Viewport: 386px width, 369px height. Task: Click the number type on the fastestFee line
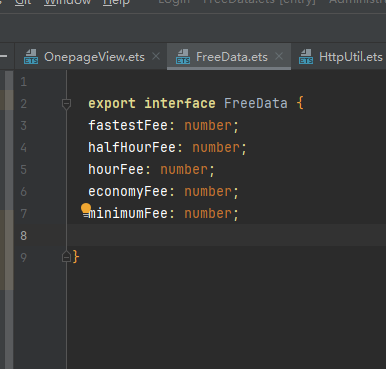click(208, 126)
